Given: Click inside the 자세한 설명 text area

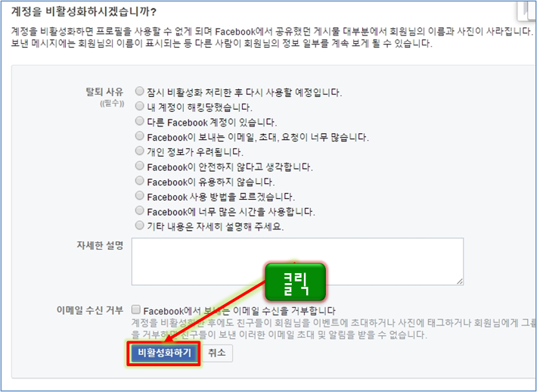Looking at the screenshot, I should [297, 261].
